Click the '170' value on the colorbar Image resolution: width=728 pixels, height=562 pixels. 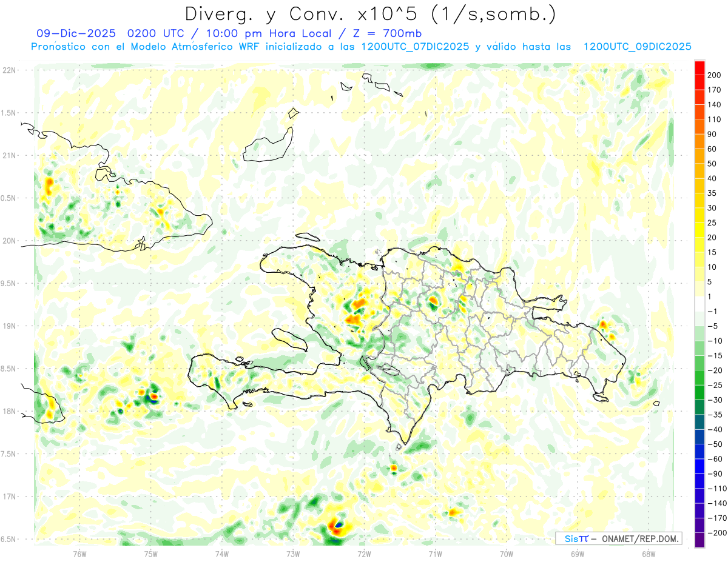tap(713, 90)
